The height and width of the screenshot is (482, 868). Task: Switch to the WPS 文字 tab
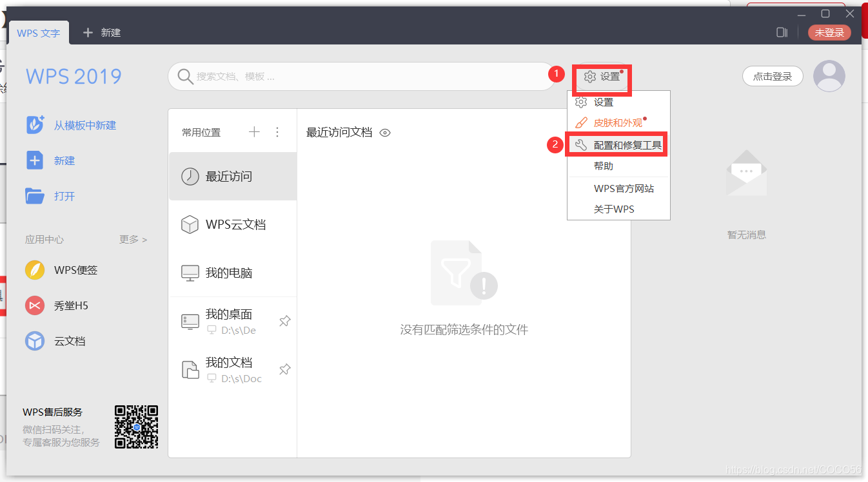(38, 32)
